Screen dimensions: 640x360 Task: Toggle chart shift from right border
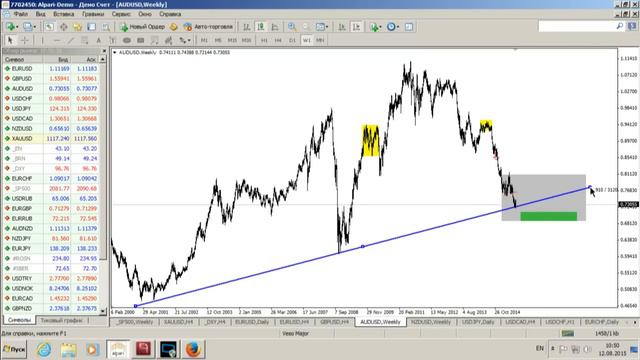click(356, 27)
